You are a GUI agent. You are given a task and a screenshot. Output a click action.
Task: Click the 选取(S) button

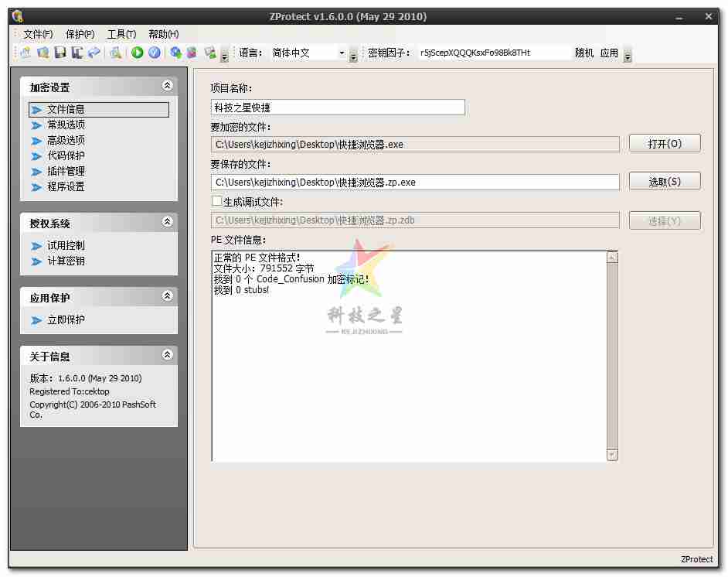click(664, 182)
